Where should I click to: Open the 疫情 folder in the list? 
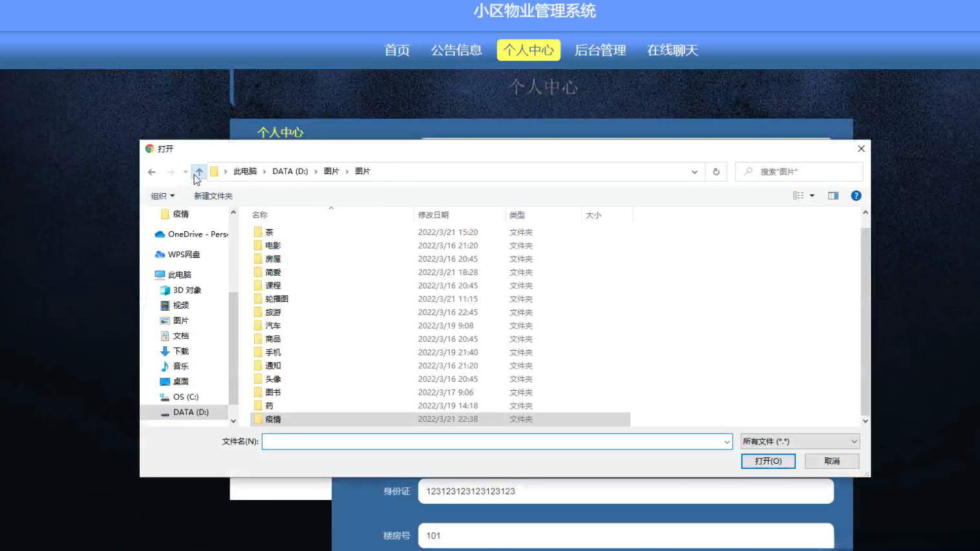272,419
